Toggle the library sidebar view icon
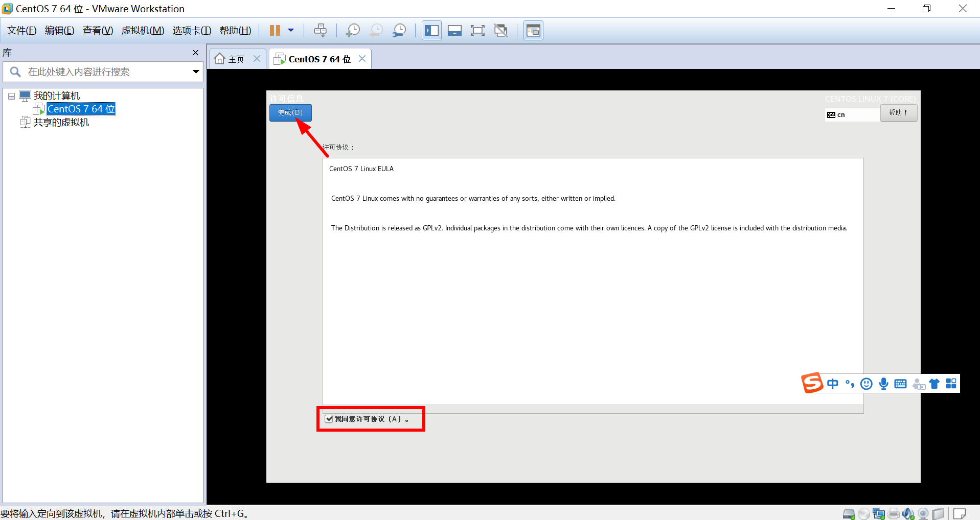The height and width of the screenshot is (520, 980). pyautogui.click(x=431, y=31)
